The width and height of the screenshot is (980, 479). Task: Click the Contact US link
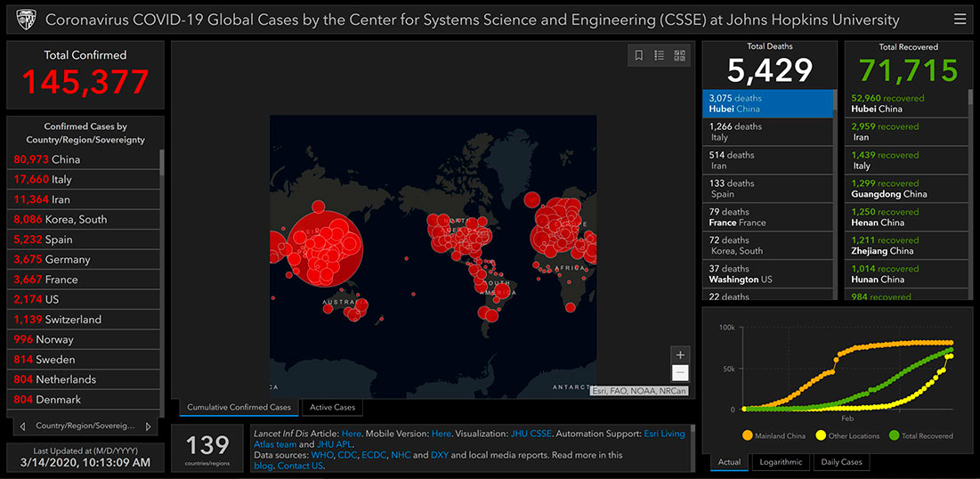tap(301, 466)
